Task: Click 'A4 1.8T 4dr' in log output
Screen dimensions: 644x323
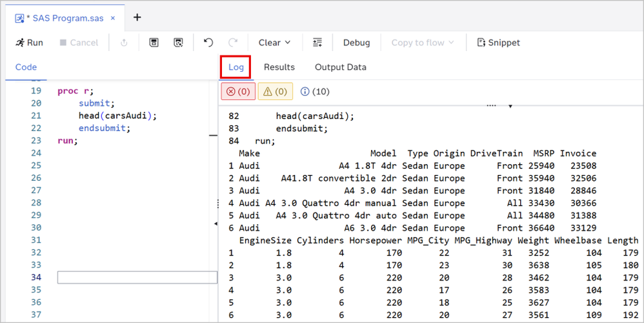Action: point(368,166)
